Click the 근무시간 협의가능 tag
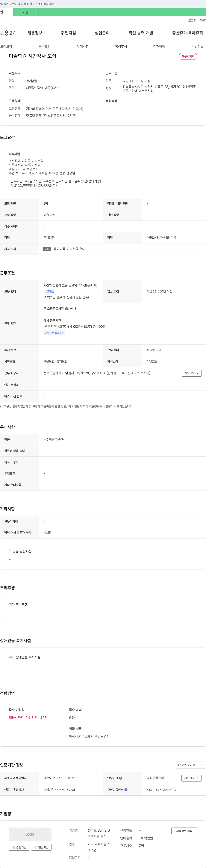The height and width of the screenshot is (868, 206). [54, 333]
